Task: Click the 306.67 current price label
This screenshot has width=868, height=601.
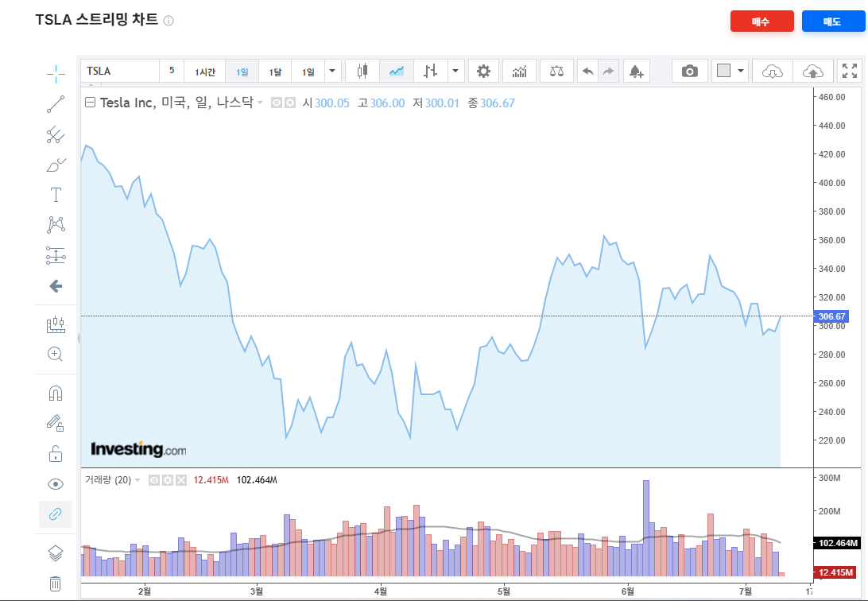Action: click(831, 316)
